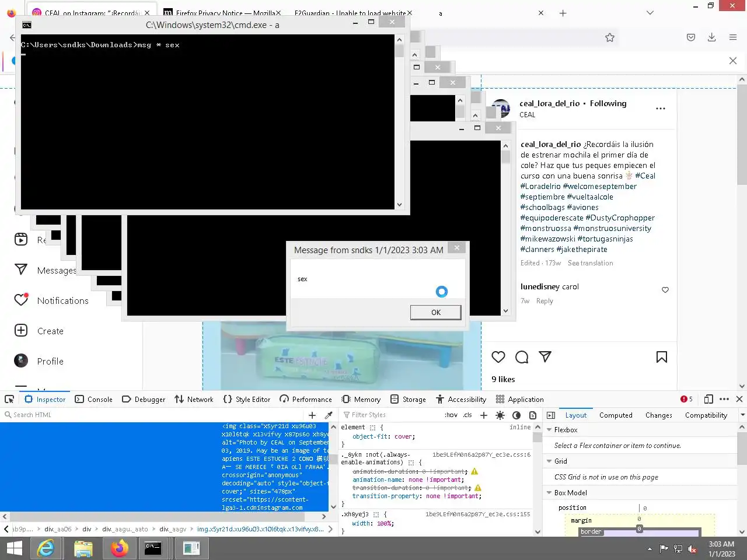
Task: Select the Compatibility sidebar tab
Action: tap(706, 415)
